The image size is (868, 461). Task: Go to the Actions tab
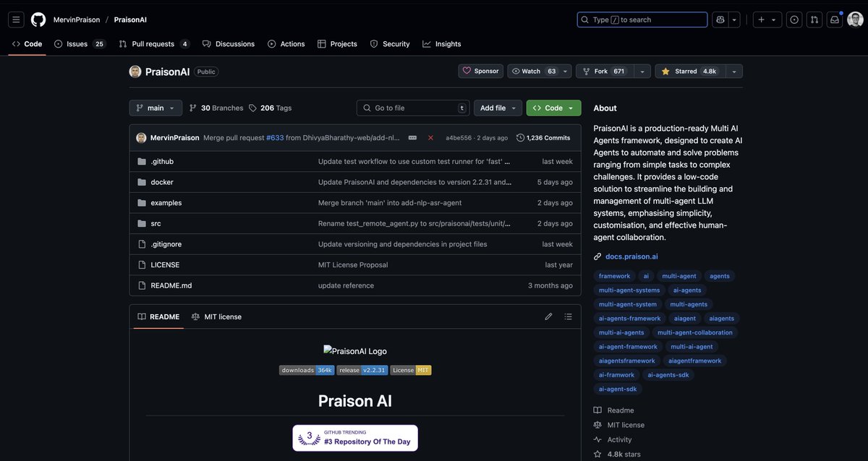tap(286, 44)
